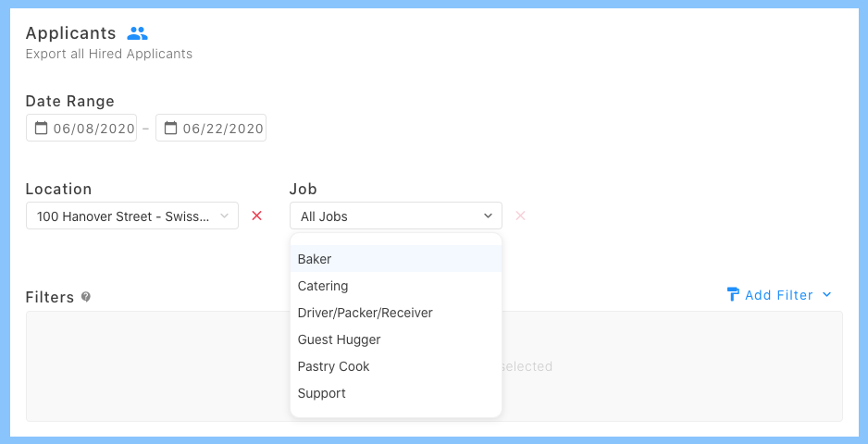The width and height of the screenshot is (868, 444).
Task: Choose Driver/Packer/Receiver job option
Action: tap(365, 313)
